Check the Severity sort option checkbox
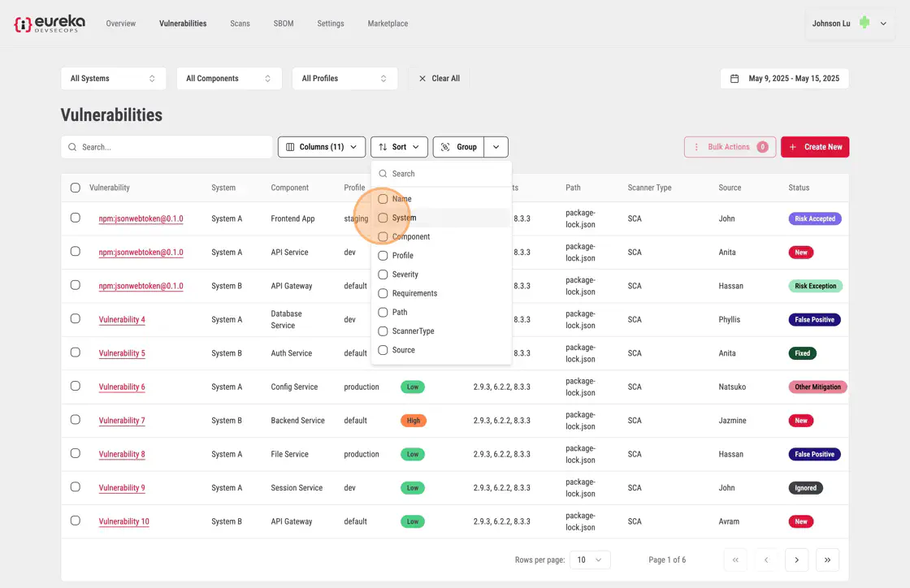The width and height of the screenshot is (910, 588). (383, 275)
